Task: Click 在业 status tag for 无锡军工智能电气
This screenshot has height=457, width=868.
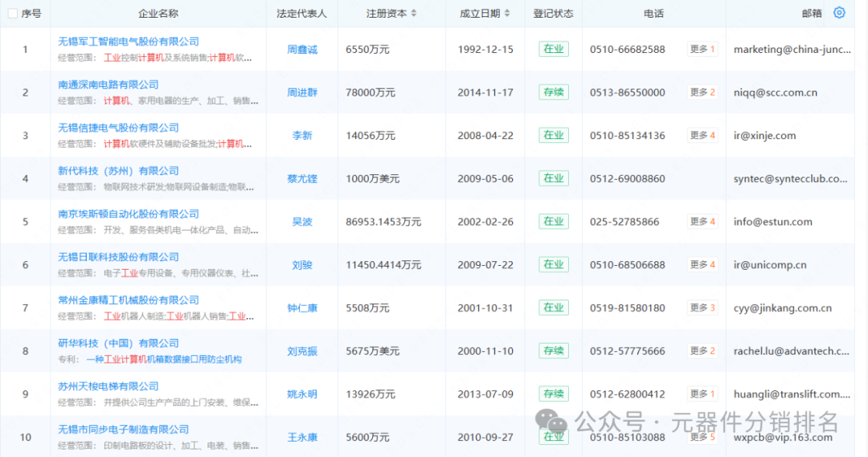Action: click(554, 49)
